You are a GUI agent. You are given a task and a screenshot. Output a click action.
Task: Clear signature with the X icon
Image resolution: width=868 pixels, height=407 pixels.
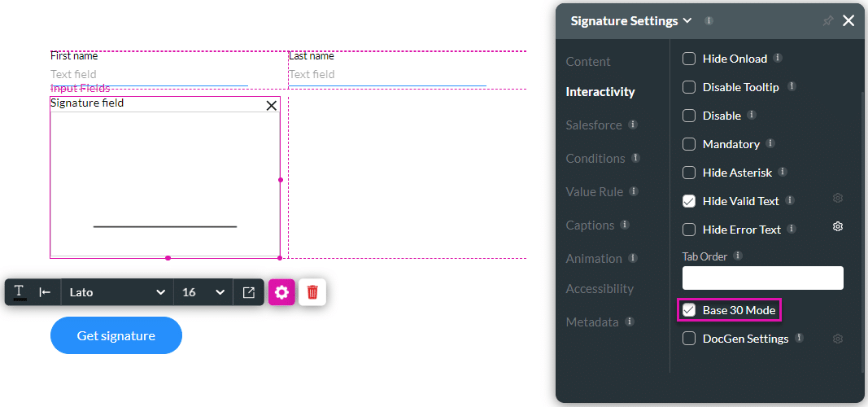point(271,105)
